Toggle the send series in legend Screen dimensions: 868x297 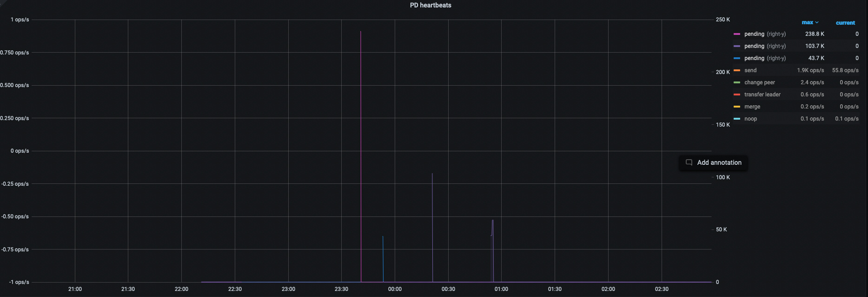point(750,70)
